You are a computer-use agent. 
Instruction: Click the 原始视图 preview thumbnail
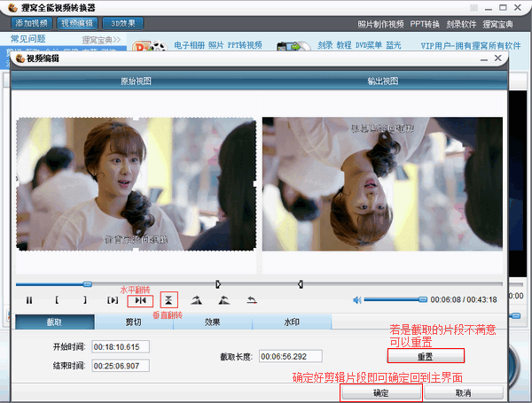[136, 184]
